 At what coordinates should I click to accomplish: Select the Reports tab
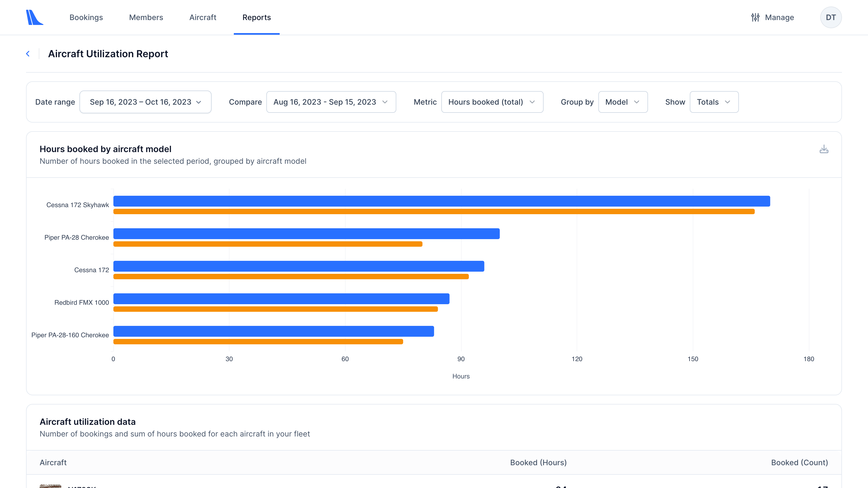[x=256, y=18]
